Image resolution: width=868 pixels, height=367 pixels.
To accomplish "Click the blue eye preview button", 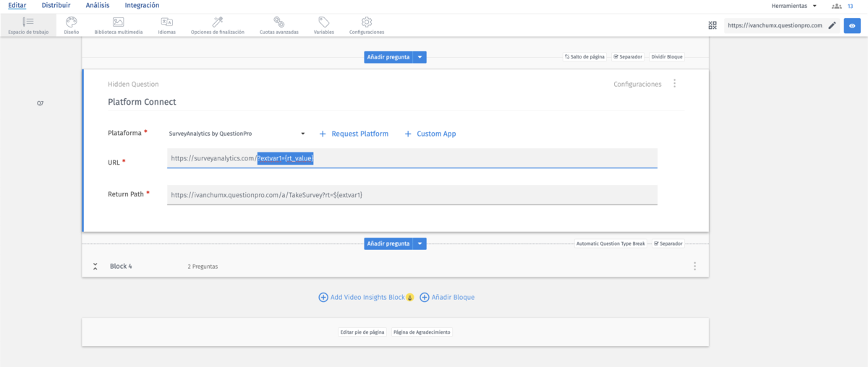I will tap(852, 25).
